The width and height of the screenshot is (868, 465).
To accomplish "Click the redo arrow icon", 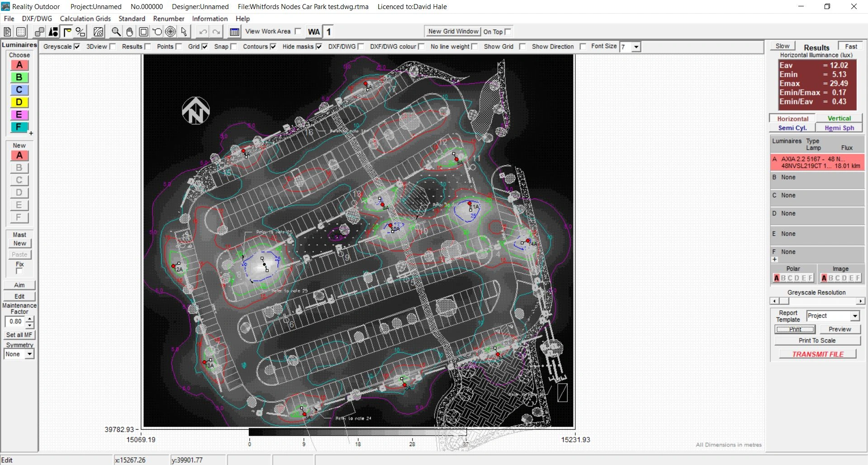I will click(217, 32).
